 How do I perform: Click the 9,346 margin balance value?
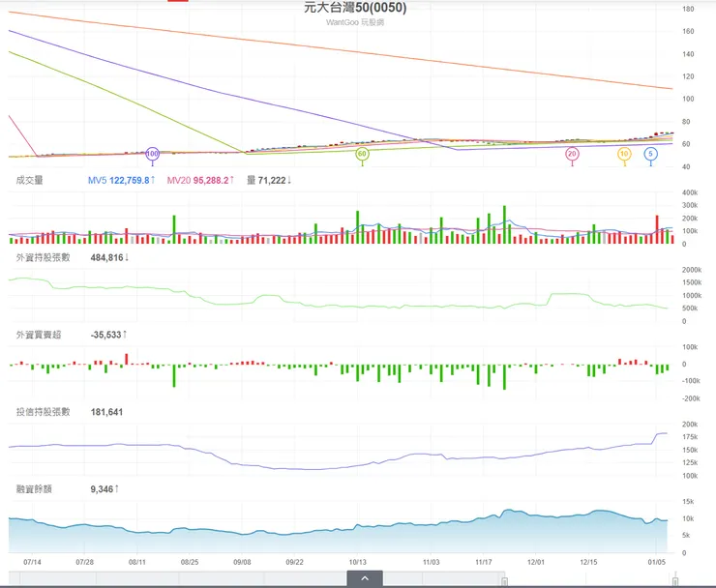(104, 489)
